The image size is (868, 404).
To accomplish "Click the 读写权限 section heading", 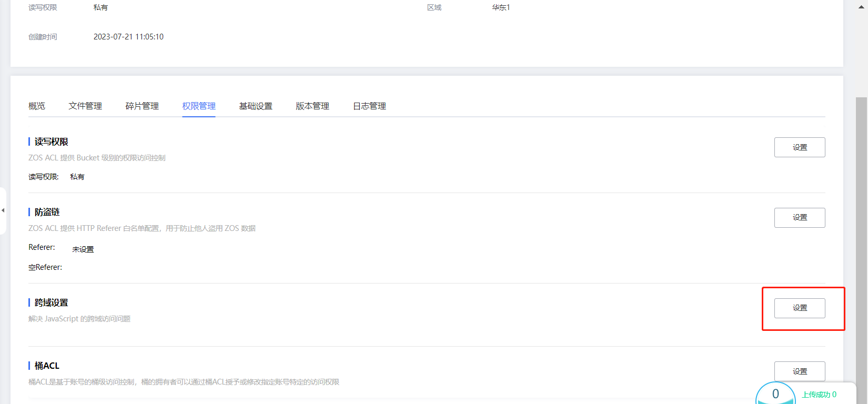I will pyautogui.click(x=52, y=142).
